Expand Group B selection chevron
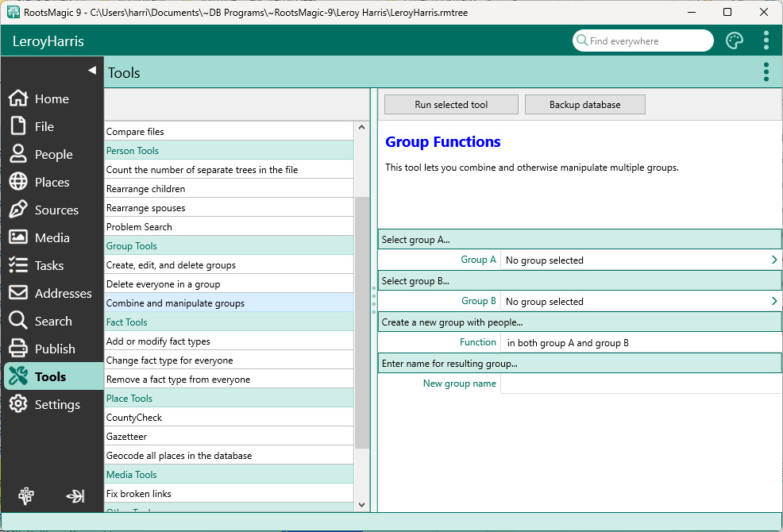 [x=773, y=301]
